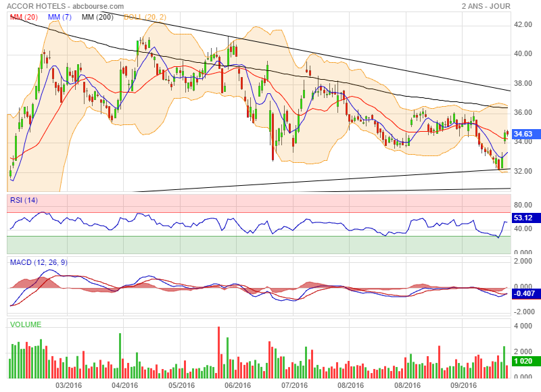The width and height of the screenshot is (541, 392).
Task: Select the 03/2016 date label
Action: pos(68,385)
